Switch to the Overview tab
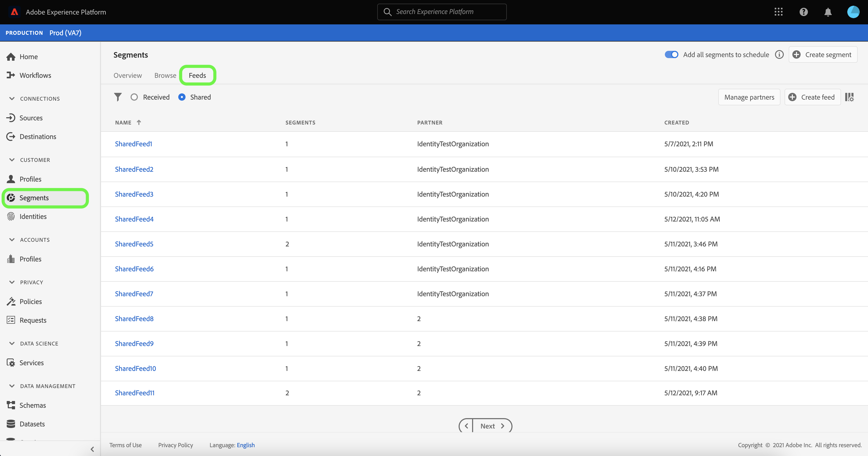This screenshot has width=868, height=456. 127,75
